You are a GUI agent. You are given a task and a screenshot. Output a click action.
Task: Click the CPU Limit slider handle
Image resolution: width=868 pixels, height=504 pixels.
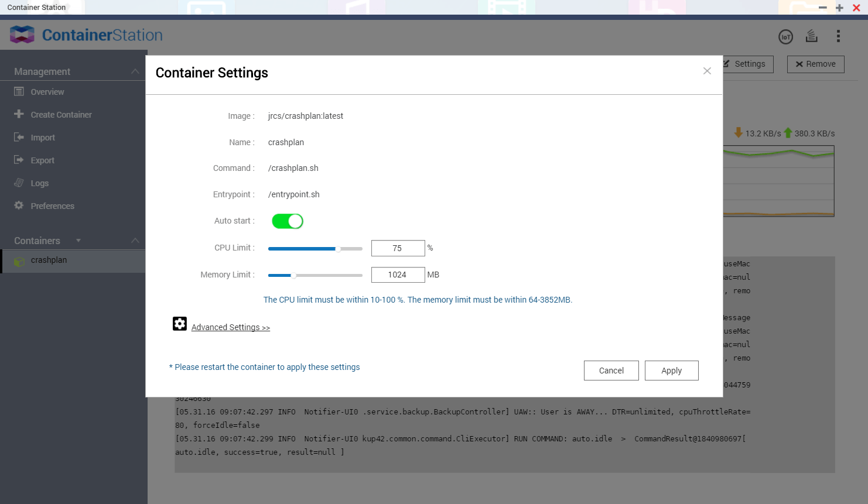coord(338,249)
